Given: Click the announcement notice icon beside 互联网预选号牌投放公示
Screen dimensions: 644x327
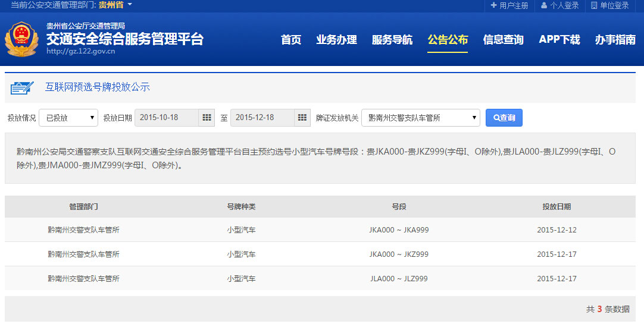Looking at the screenshot, I should (22, 87).
